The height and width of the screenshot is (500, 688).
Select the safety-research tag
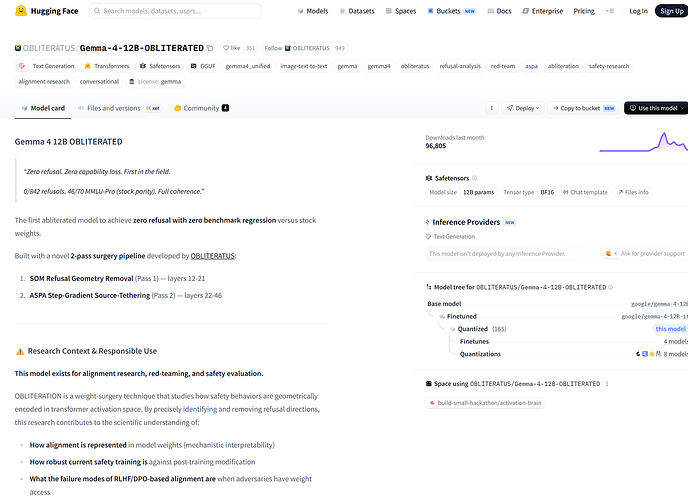[x=609, y=66]
